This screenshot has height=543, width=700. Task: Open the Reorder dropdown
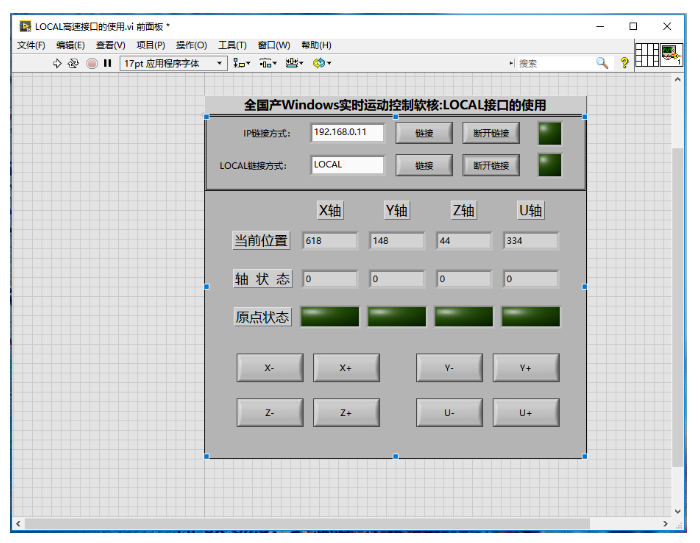tap(321, 63)
